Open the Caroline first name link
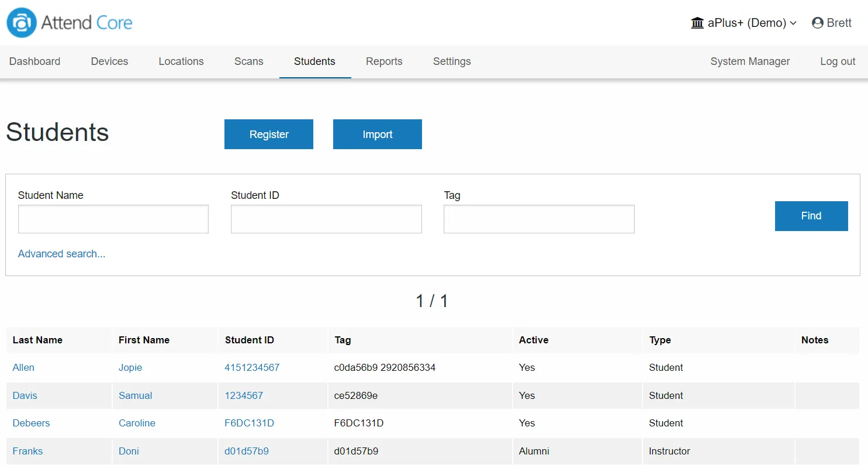The image size is (868, 465). (x=137, y=423)
